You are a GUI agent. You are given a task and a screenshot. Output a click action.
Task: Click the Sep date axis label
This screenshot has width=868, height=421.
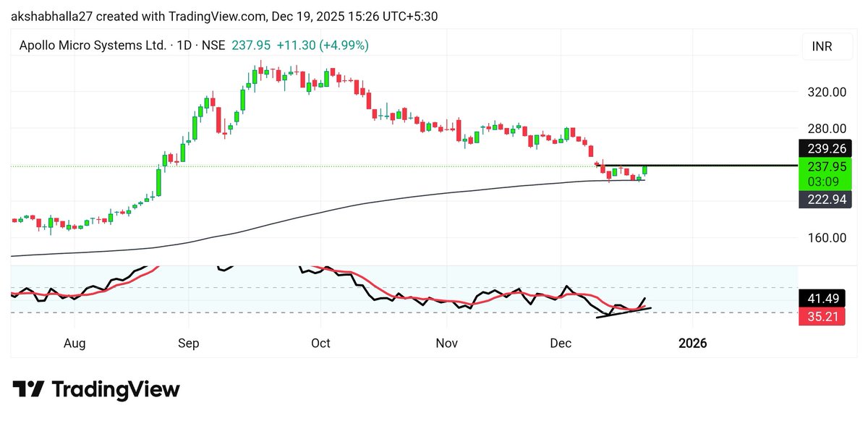(189, 343)
